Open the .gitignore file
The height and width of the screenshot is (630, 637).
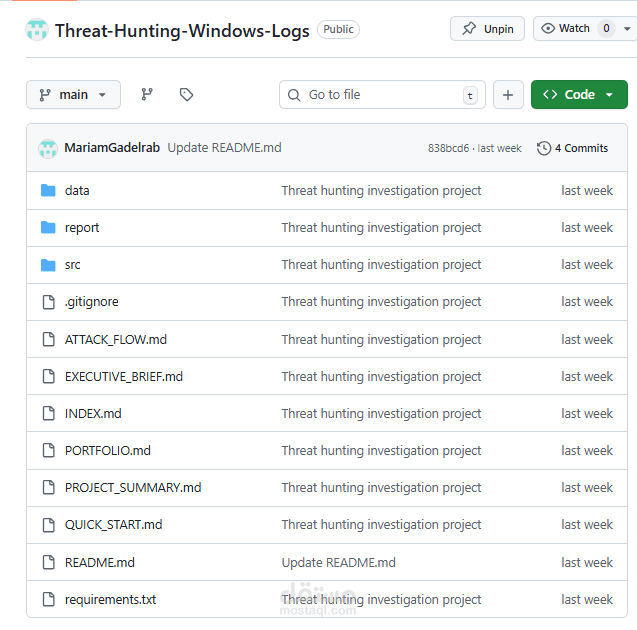[x=92, y=302]
